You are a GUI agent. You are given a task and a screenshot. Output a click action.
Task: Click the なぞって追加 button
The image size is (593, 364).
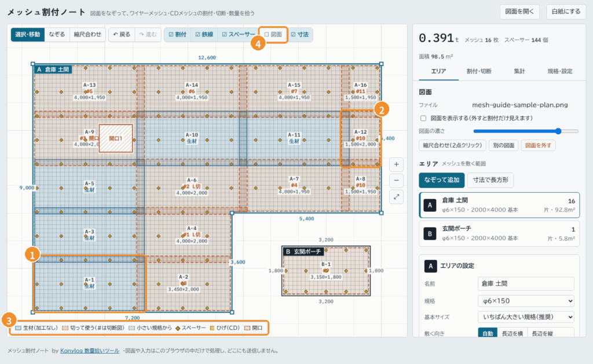pyautogui.click(x=441, y=180)
